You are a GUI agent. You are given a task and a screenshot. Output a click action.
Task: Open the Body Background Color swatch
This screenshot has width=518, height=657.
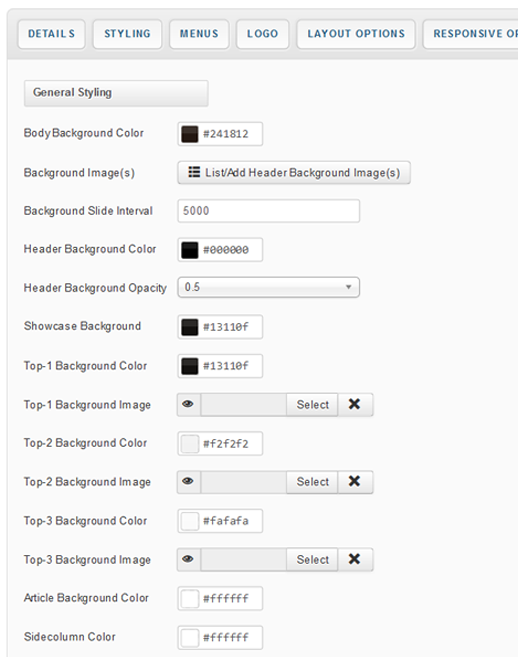tap(189, 134)
